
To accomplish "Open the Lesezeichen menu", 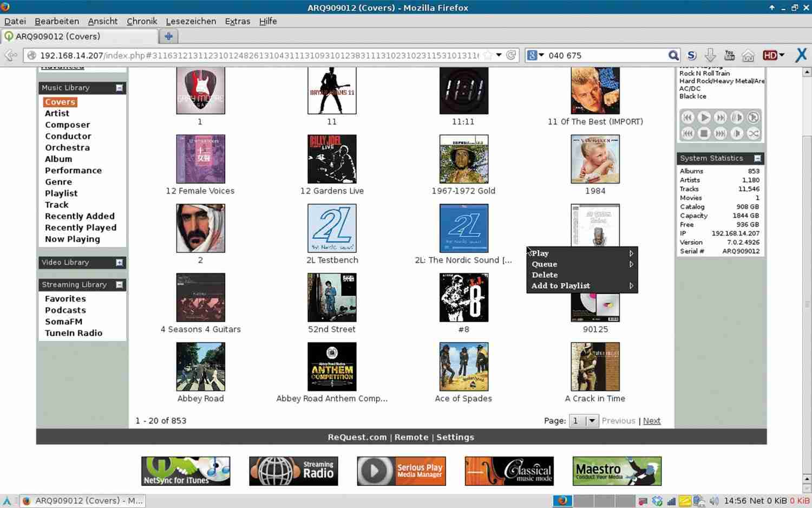I will point(191,21).
